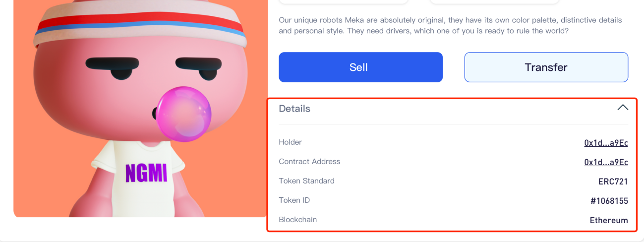Open the Holder address link
The width and height of the screenshot is (644, 242).
(x=606, y=143)
